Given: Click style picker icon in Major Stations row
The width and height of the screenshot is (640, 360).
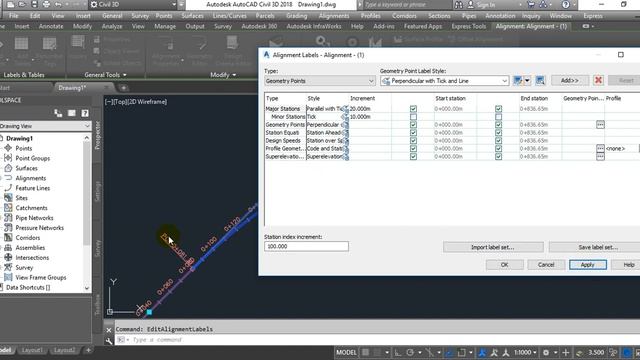Looking at the screenshot, I should [x=345, y=109].
